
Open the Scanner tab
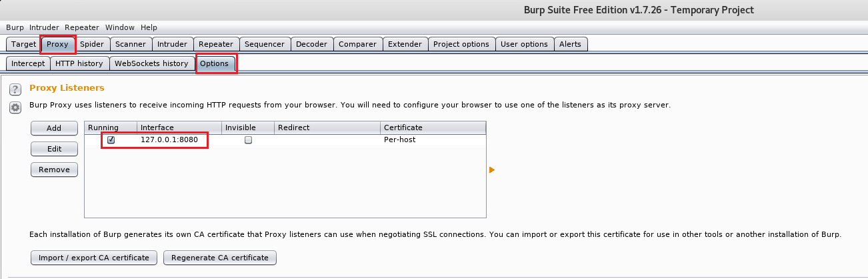(x=130, y=44)
